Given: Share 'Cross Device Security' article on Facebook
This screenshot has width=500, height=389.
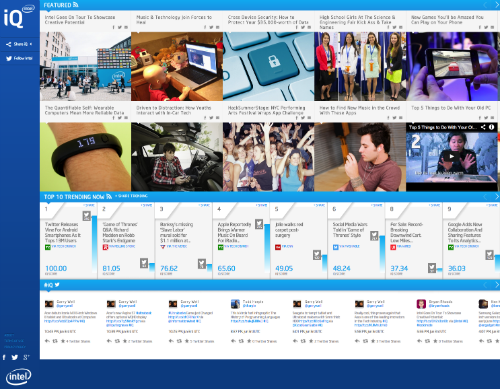Looking at the screenshot, I should point(297,27).
